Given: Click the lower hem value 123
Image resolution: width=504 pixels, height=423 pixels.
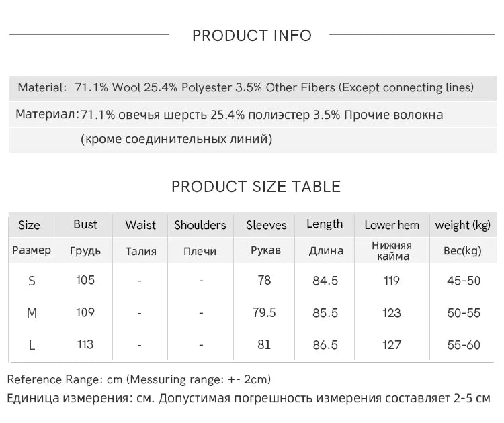Looking at the screenshot, I should point(392,313).
